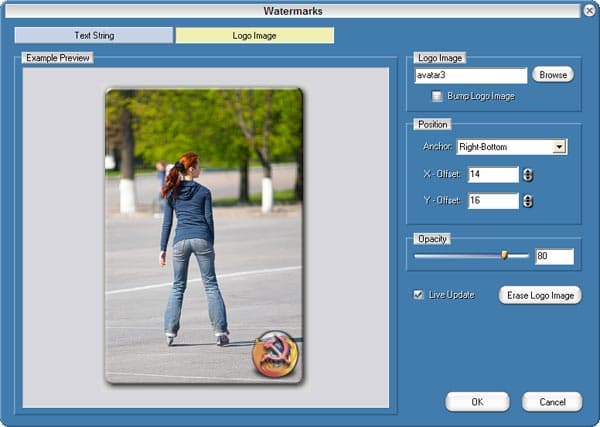Viewport: 600px width, 427px height.
Task: Click Erase Logo Image button
Action: coord(540,295)
